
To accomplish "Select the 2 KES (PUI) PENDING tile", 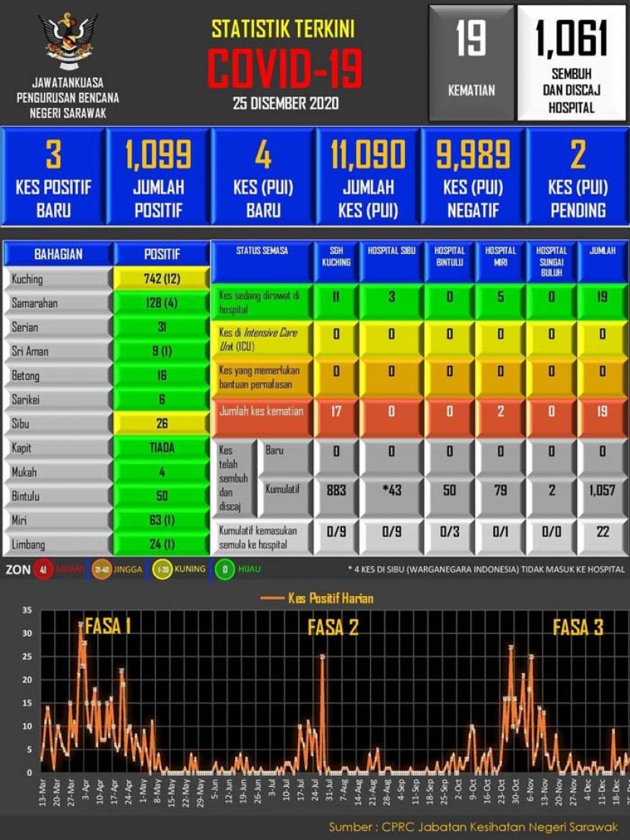I will click(578, 176).
